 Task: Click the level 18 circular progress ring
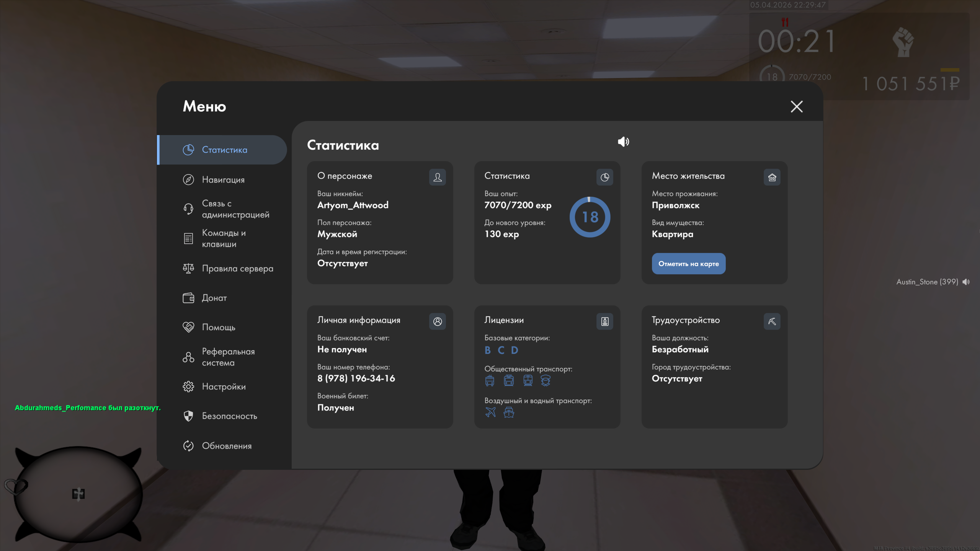(590, 217)
